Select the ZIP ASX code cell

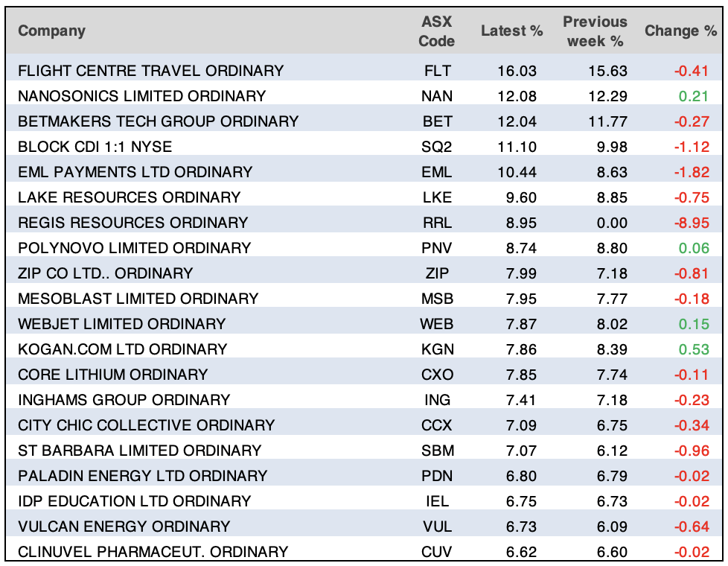436,273
